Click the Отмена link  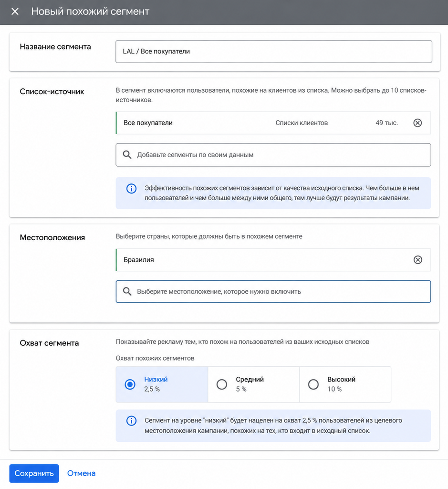pyautogui.click(x=81, y=473)
